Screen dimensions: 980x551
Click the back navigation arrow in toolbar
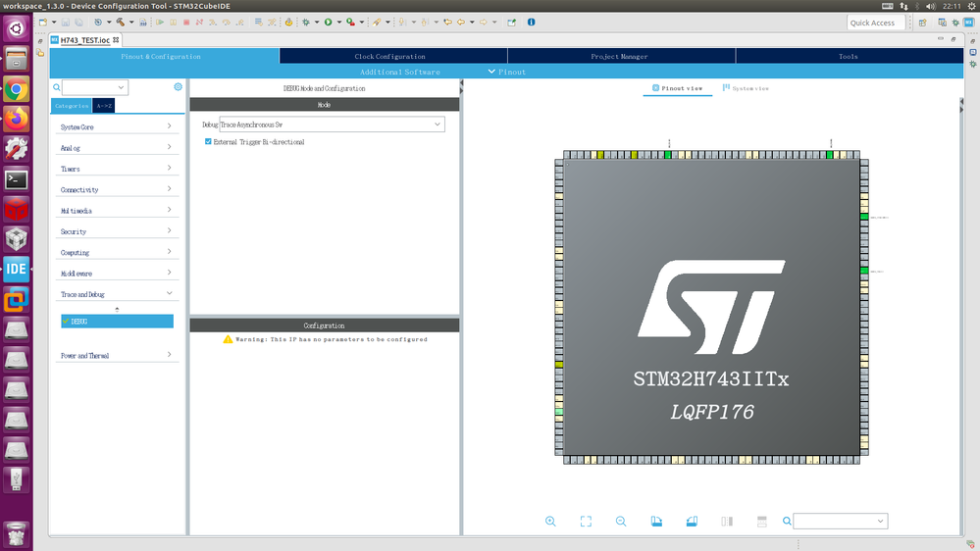pos(461,22)
